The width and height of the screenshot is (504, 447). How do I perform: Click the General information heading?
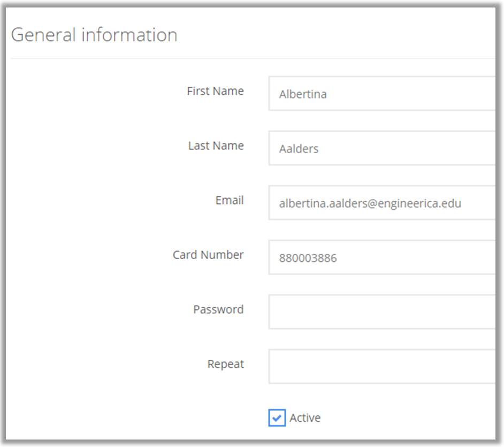click(x=94, y=35)
